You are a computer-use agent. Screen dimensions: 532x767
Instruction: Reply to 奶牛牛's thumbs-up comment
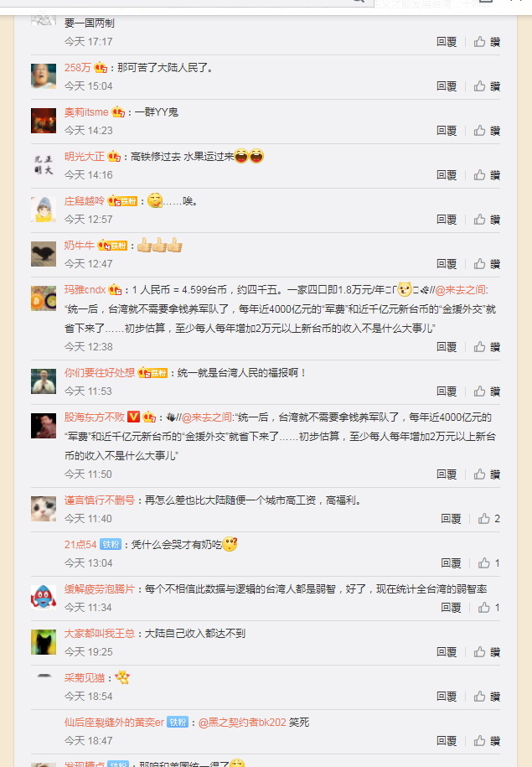(x=447, y=264)
